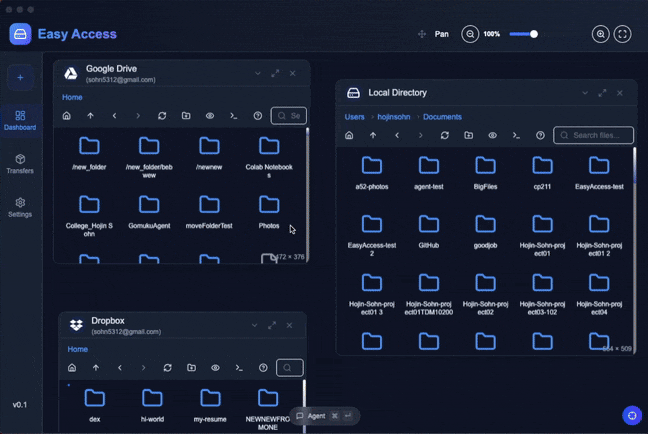Toggle hidden files eye in Local Directory
Image resolution: width=648 pixels, height=434 pixels.
(x=492, y=135)
